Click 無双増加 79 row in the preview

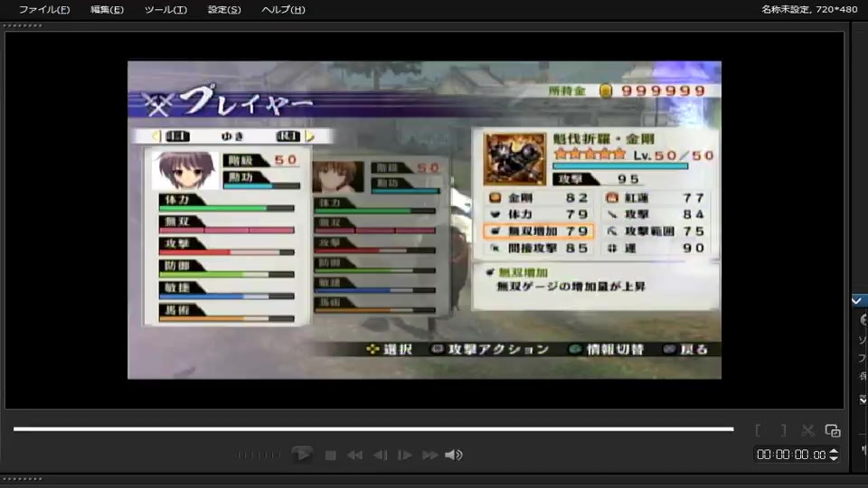pos(539,231)
